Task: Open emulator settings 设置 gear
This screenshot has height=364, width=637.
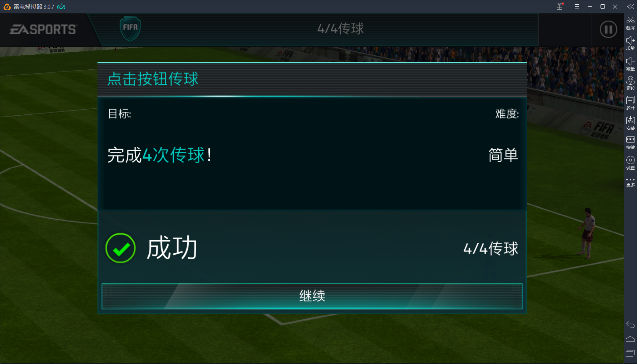Action: [631, 163]
